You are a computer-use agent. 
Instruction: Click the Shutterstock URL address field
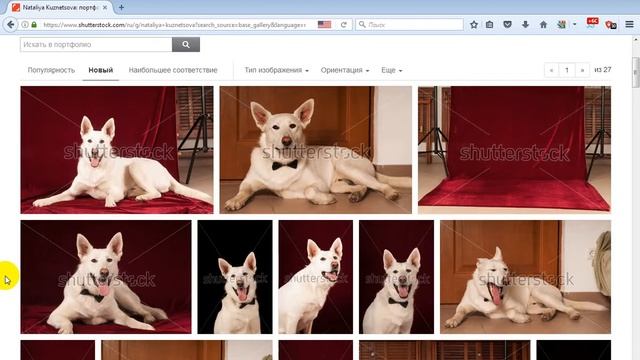176,24
